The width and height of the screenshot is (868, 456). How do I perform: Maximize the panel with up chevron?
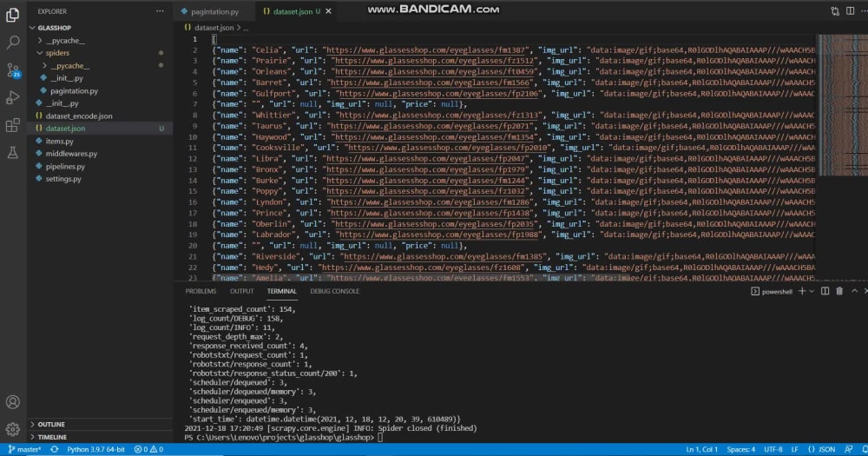click(854, 291)
